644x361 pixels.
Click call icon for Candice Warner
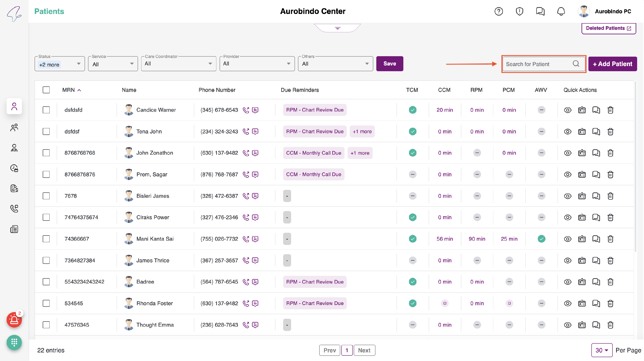246,110
